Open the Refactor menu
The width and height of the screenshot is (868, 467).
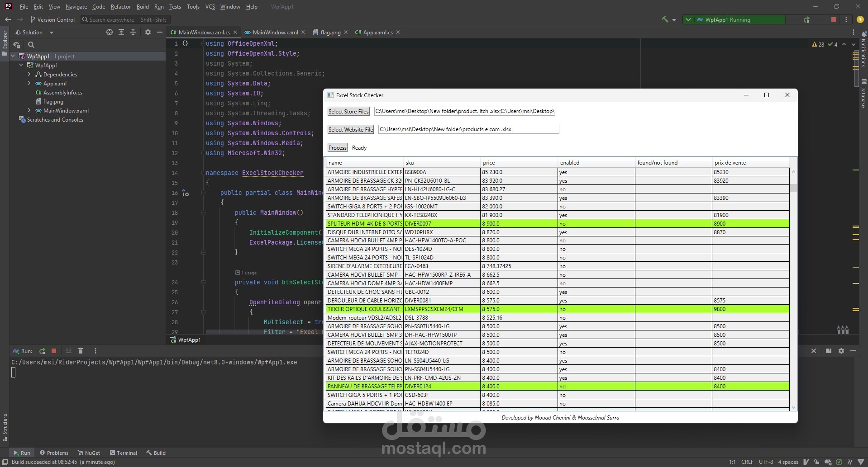[120, 7]
